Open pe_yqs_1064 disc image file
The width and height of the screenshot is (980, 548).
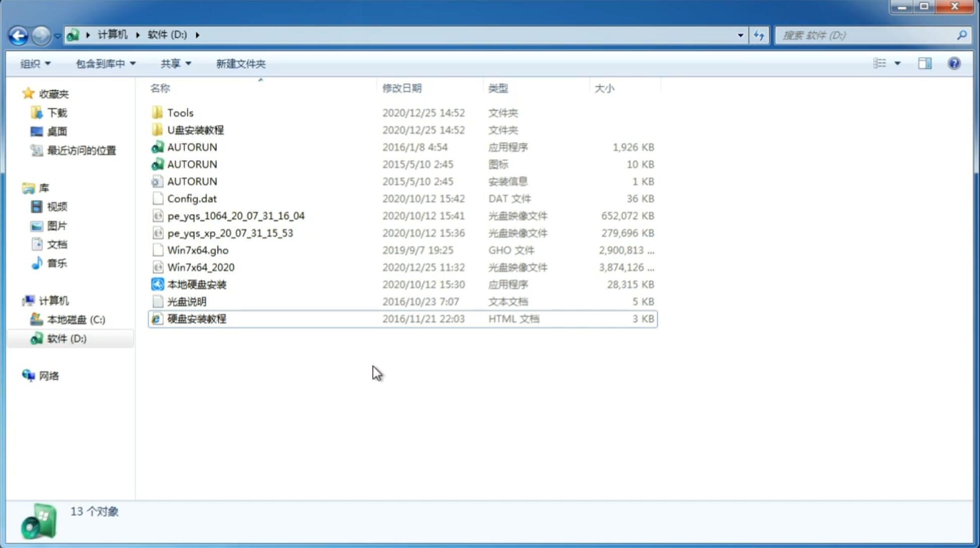tap(236, 216)
